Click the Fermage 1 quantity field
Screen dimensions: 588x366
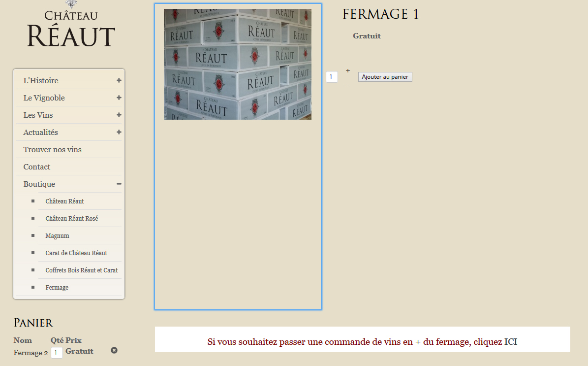point(332,76)
